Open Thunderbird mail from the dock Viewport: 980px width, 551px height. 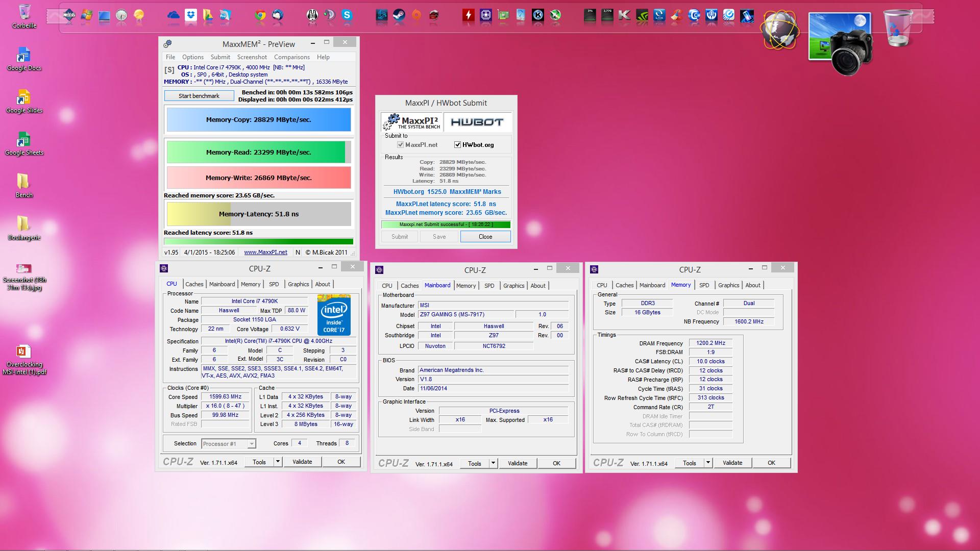pos(278,15)
